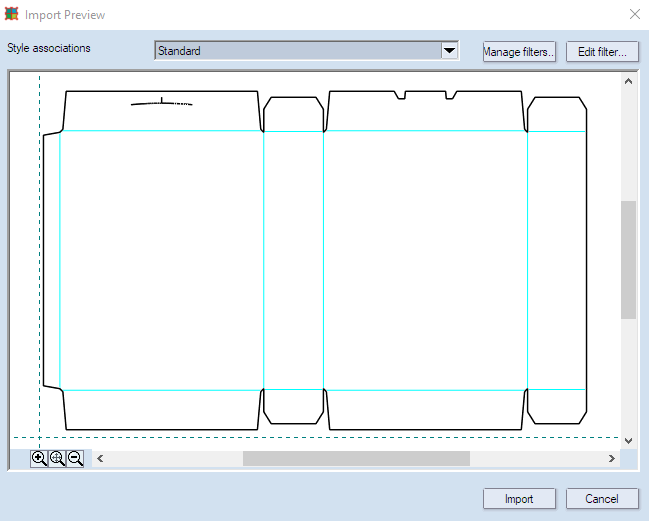This screenshot has height=521, width=649.
Task: Click the zoom out magnifier icon
Action: click(75, 459)
